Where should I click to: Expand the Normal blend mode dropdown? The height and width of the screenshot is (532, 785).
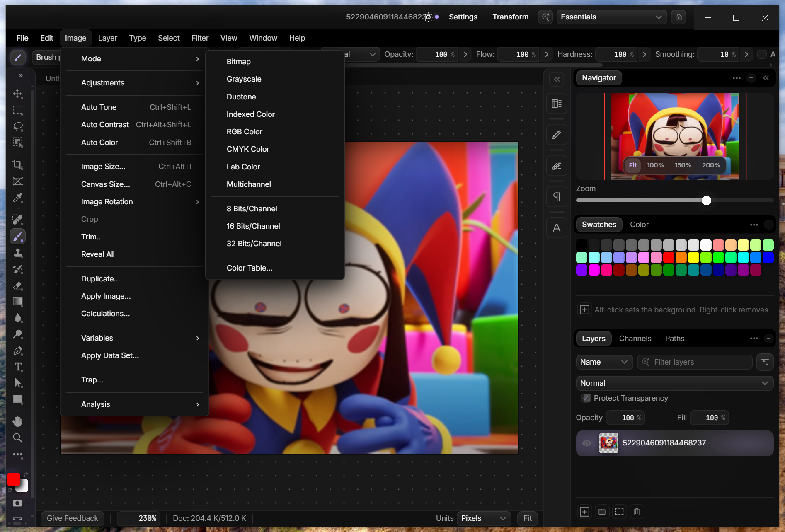pyautogui.click(x=675, y=383)
